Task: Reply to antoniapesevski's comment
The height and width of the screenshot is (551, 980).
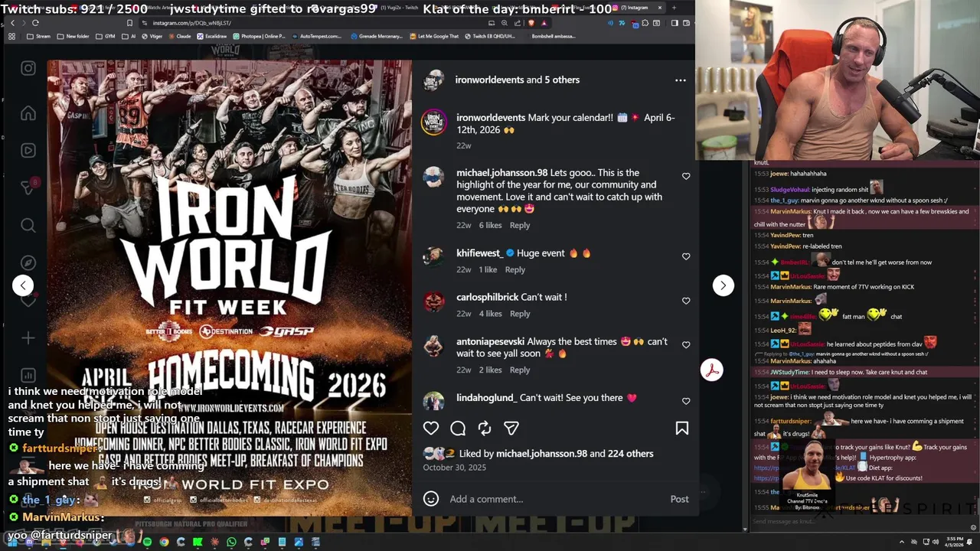Action: (520, 370)
